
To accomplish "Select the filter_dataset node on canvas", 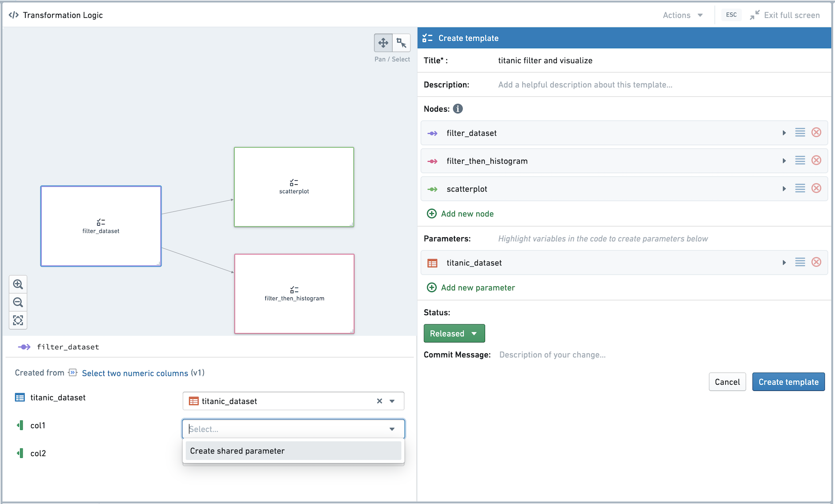I will [x=101, y=226].
